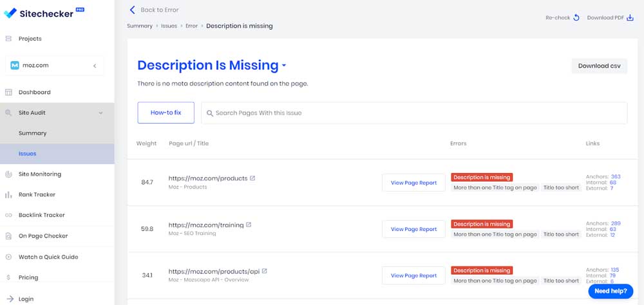This screenshot has height=305, width=644.
Task: Go to the Dashboard menu item
Action: click(35, 93)
